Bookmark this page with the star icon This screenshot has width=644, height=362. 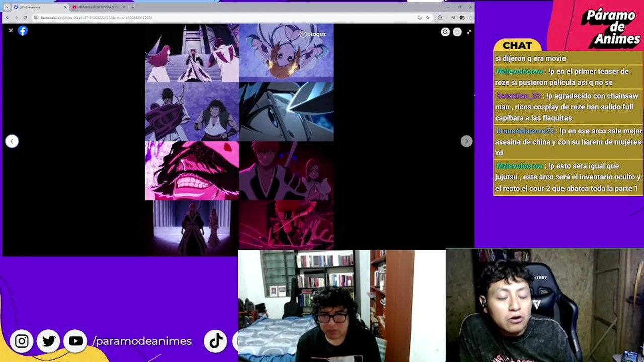[428, 17]
